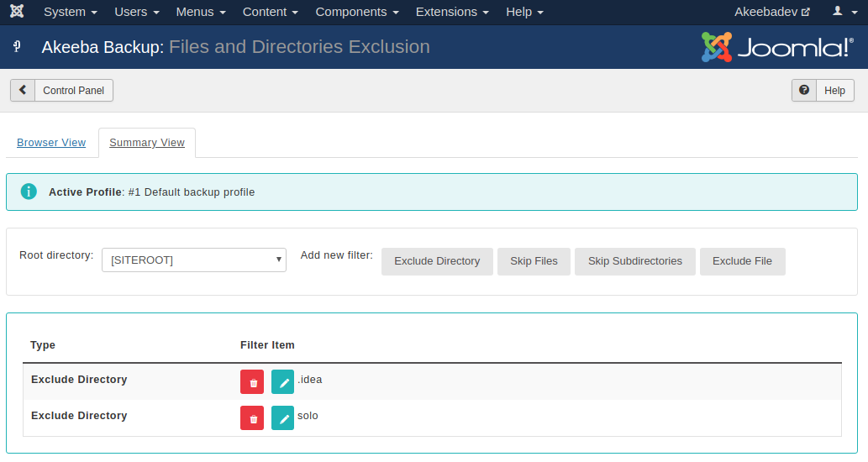Click the Filter Item column header
Screen dimensions: 868x462
pos(267,344)
